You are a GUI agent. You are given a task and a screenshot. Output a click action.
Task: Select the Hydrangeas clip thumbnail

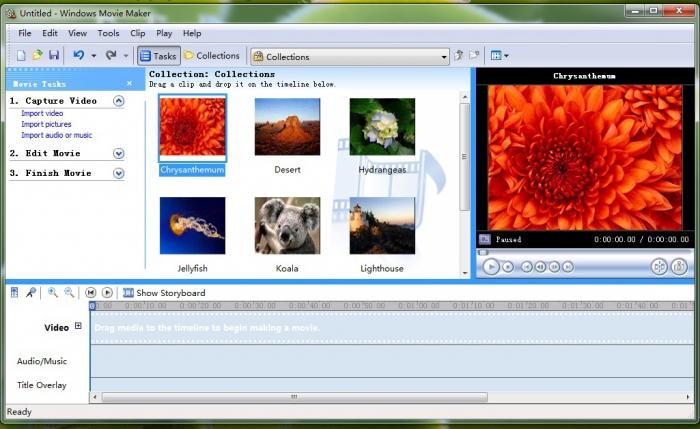(x=382, y=127)
